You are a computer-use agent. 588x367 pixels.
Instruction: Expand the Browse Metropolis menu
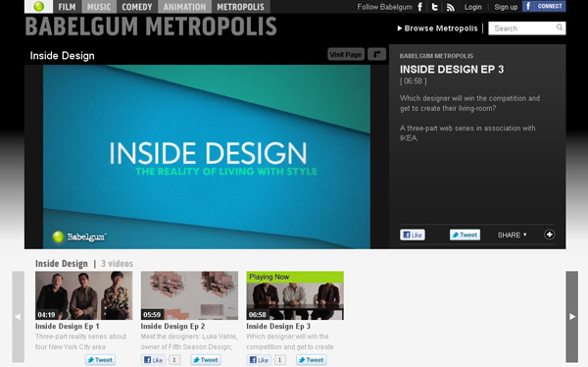click(437, 28)
